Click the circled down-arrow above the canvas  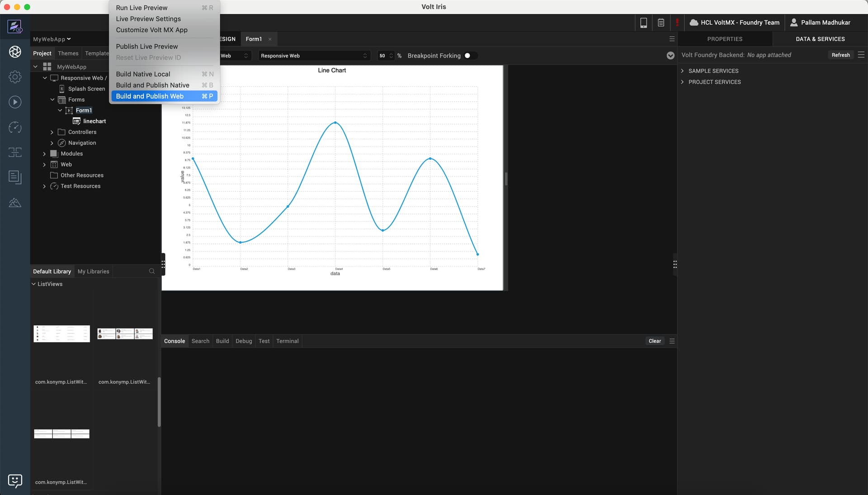[x=670, y=56]
